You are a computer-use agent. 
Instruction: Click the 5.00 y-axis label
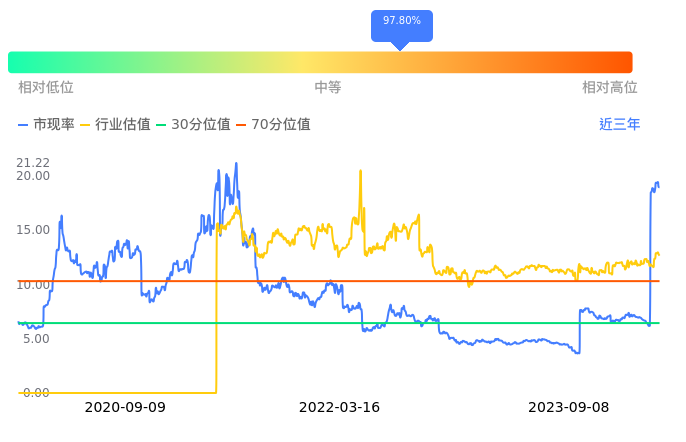pyautogui.click(x=36, y=339)
